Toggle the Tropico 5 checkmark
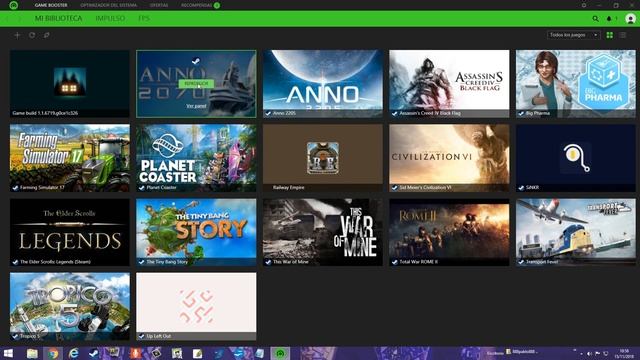Viewport: 640px width, 360px height. point(15,336)
